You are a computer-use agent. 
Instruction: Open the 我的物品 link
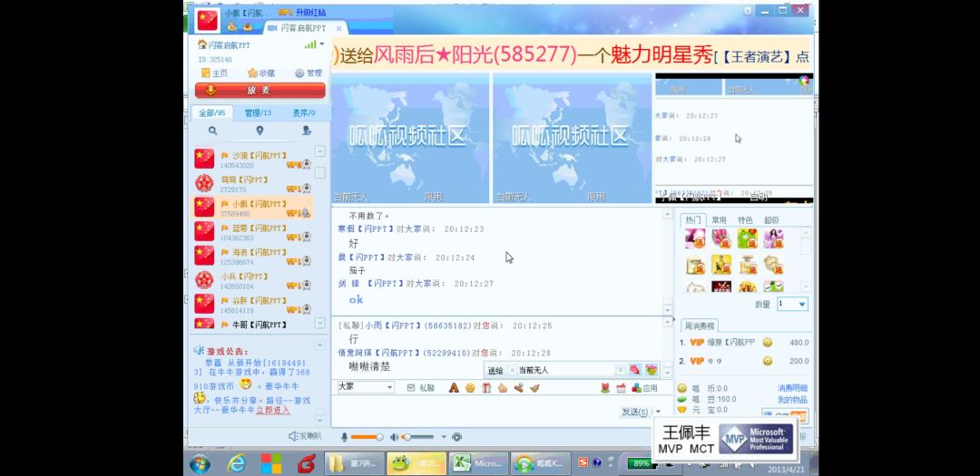tap(792, 399)
